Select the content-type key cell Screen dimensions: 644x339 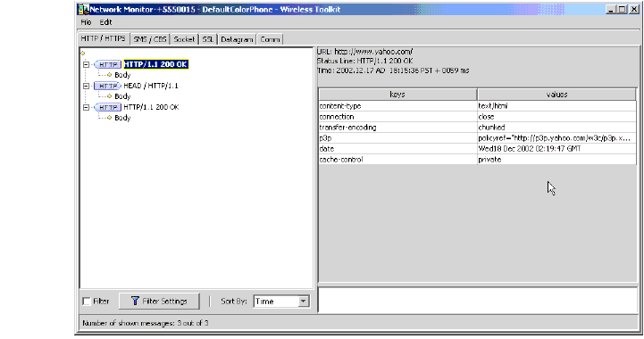397,106
